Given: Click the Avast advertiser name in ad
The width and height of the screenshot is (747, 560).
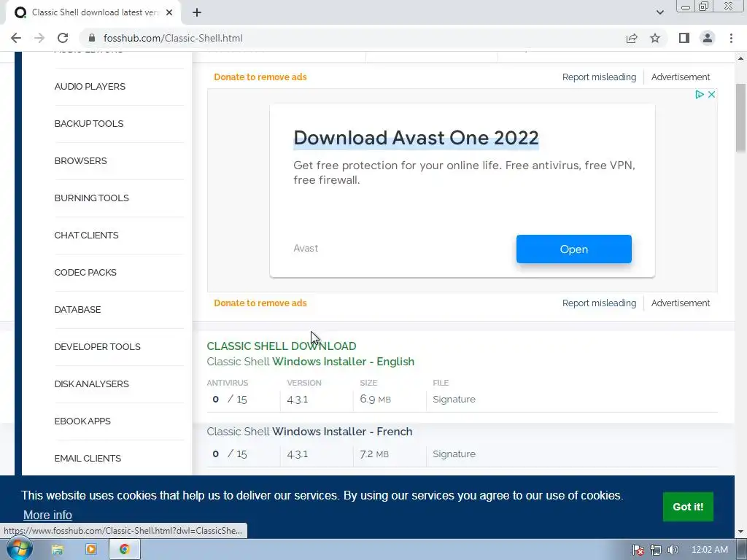Looking at the screenshot, I should (306, 249).
